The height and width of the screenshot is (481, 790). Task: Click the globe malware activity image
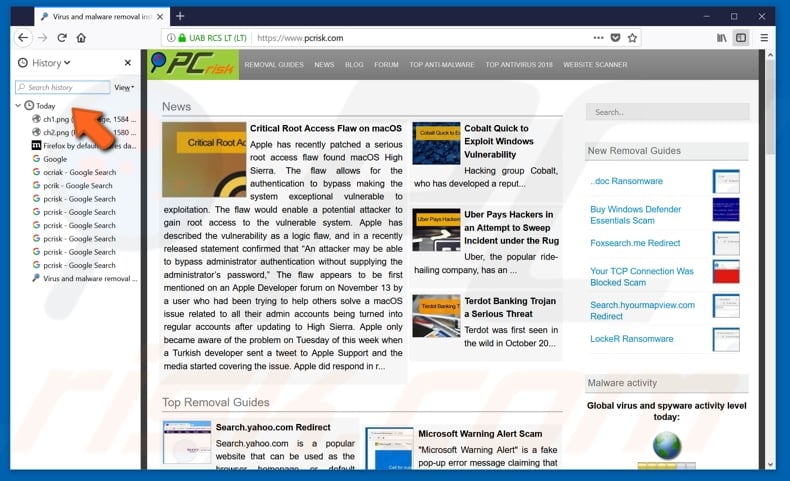[667, 445]
